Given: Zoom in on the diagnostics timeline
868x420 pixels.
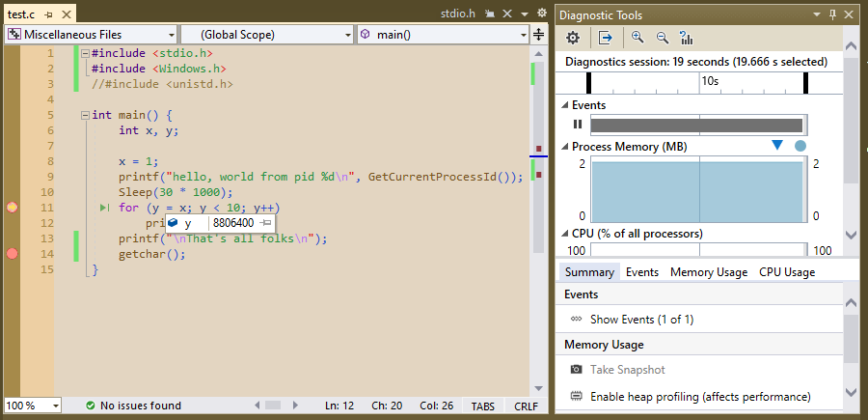Looking at the screenshot, I should (x=637, y=38).
